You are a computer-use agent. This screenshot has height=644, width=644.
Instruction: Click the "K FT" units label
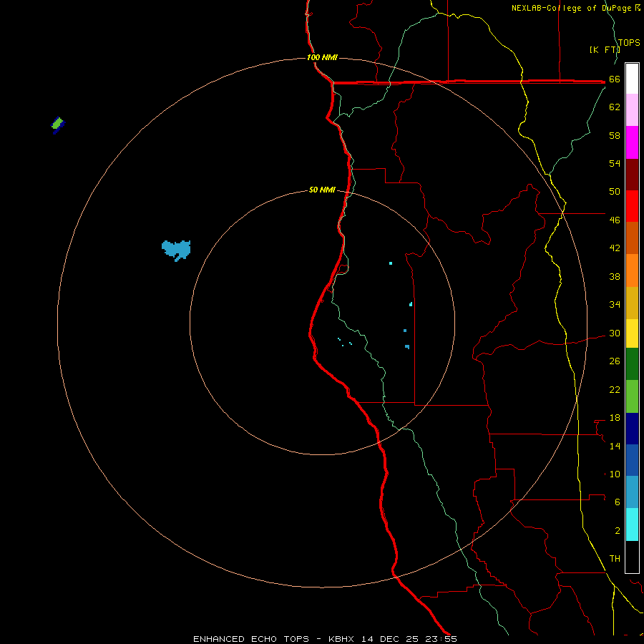tap(605, 50)
